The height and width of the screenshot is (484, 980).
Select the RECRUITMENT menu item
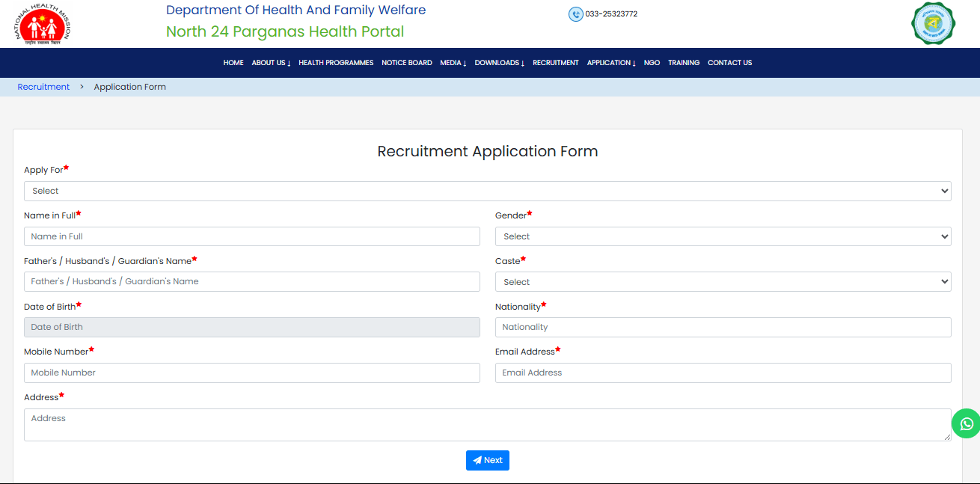click(x=556, y=63)
